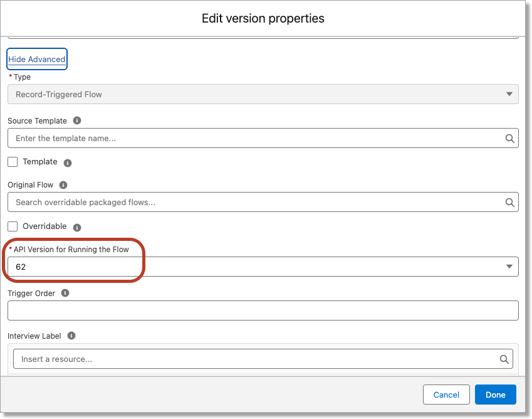Click the Original Flow search magnifier icon
Screen dimensions: 532x419
click(510, 203)
